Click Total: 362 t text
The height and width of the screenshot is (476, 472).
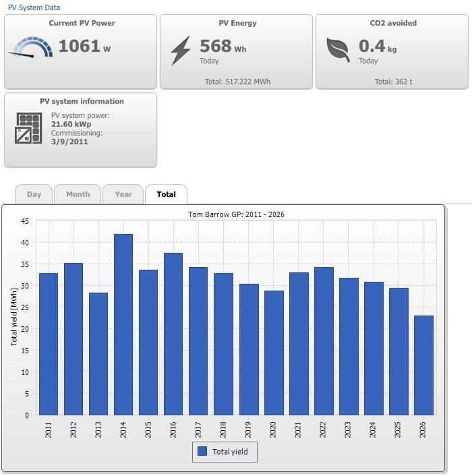coord(393,82)
